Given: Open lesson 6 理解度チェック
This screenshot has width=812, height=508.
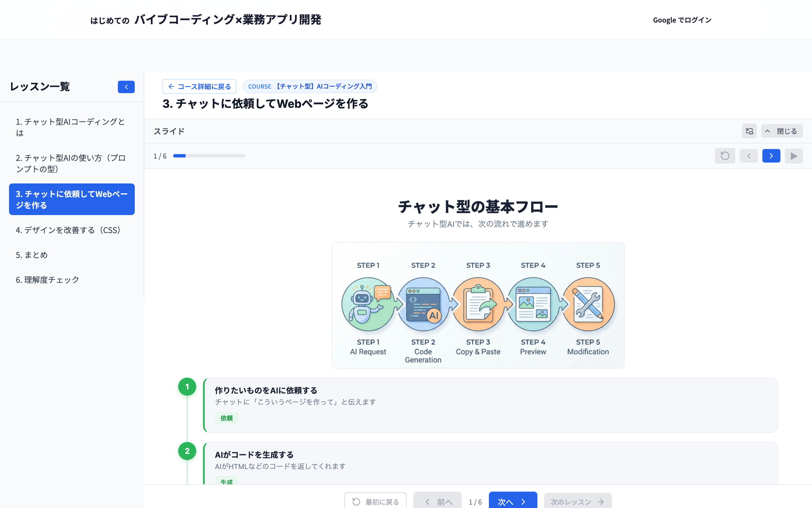Looking at the screenshot, I should [x=72, y=279].
